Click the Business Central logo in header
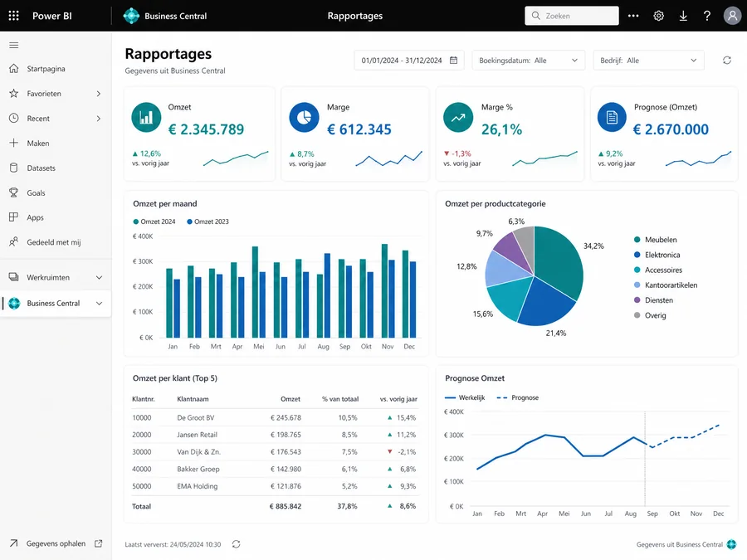Viewport: 747px width, 560px height. [131, 16]
